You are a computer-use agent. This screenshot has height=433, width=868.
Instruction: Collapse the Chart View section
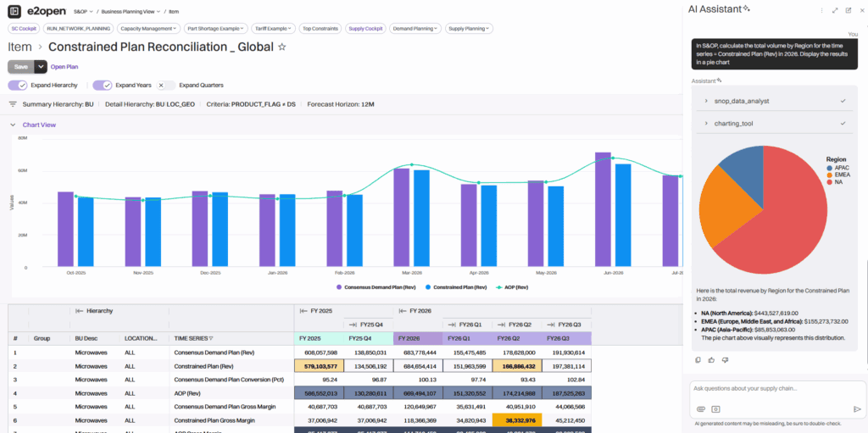13,125
